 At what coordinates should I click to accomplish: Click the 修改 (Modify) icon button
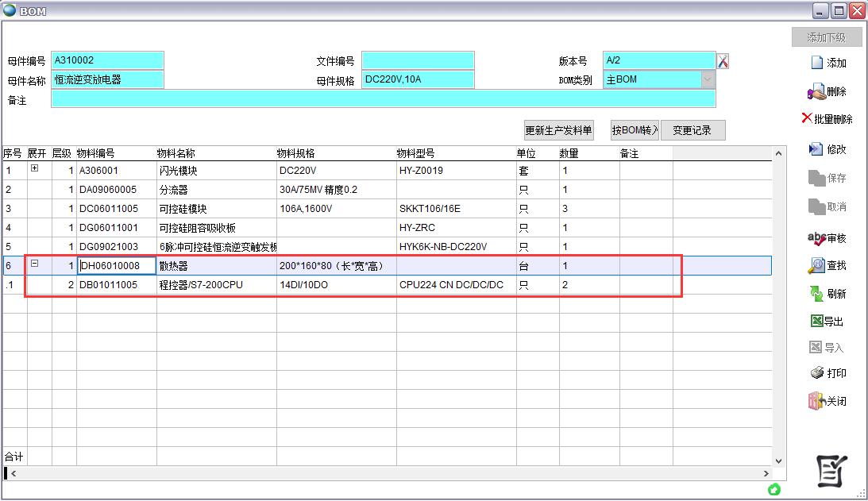pyautogui.click(x=827, y=149)
